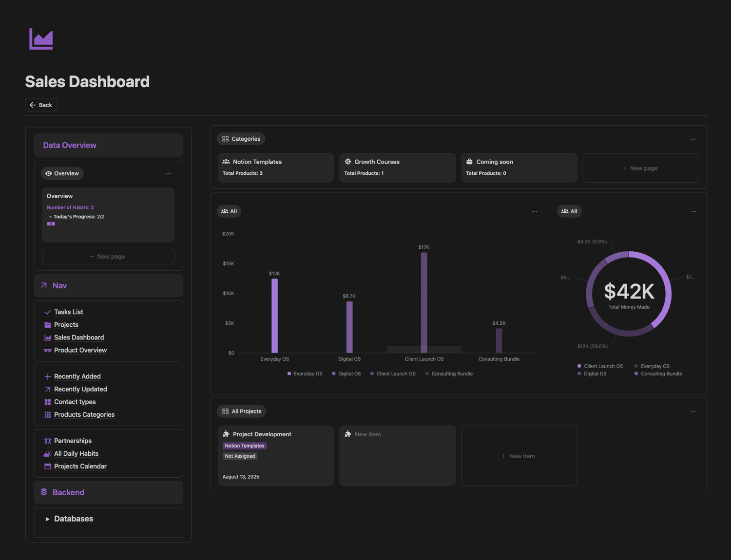Expand the Databases toggle section
The height and width of the screenshot is (560, 731).
pyautogui.click(x=47, y=519)
